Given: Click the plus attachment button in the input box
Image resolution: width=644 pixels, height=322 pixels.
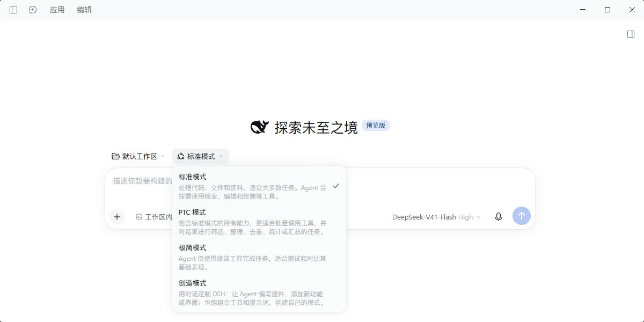Looking at the screenshot, I should (117, 217).
